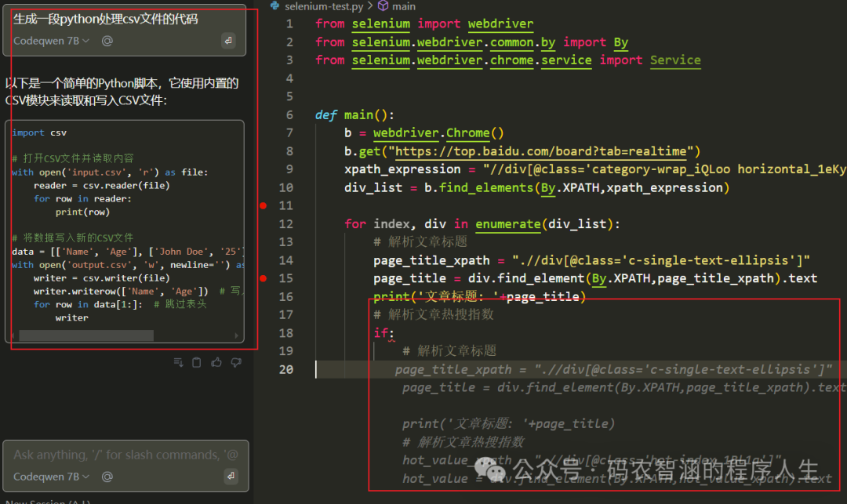Focus the 'Ask anything' chat input field

(x=125, y=455)
